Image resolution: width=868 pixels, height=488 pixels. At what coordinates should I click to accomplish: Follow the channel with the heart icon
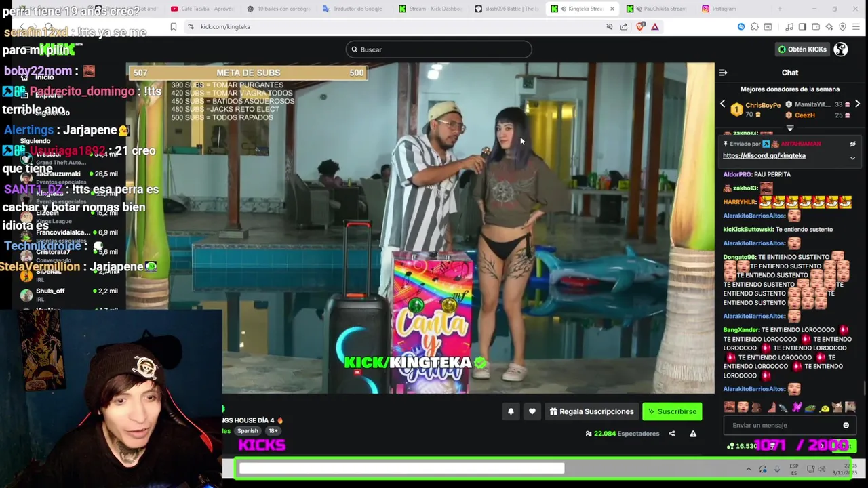click(532, 411)
